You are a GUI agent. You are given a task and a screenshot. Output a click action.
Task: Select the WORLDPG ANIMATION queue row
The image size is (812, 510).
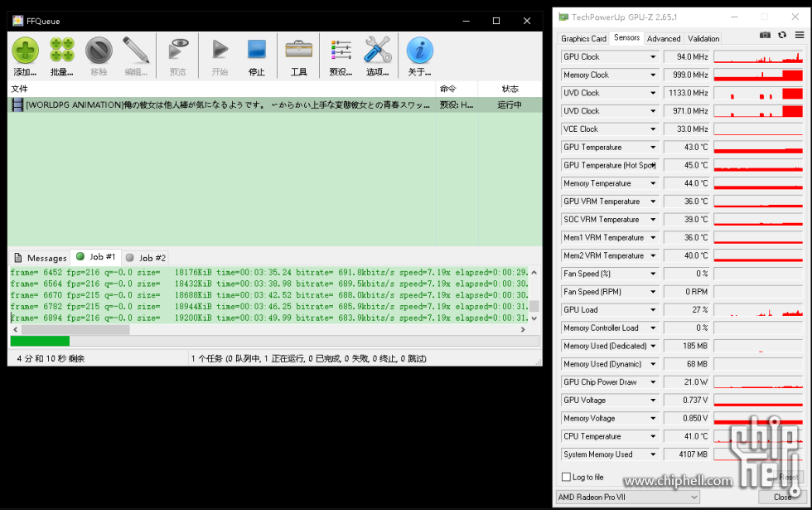(274, 105)
